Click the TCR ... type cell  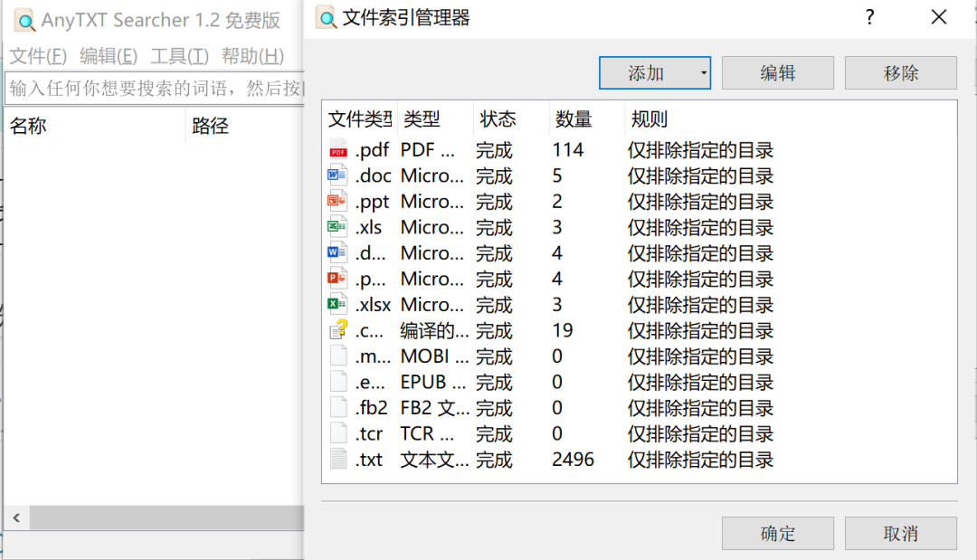click(x=427, y=433)
